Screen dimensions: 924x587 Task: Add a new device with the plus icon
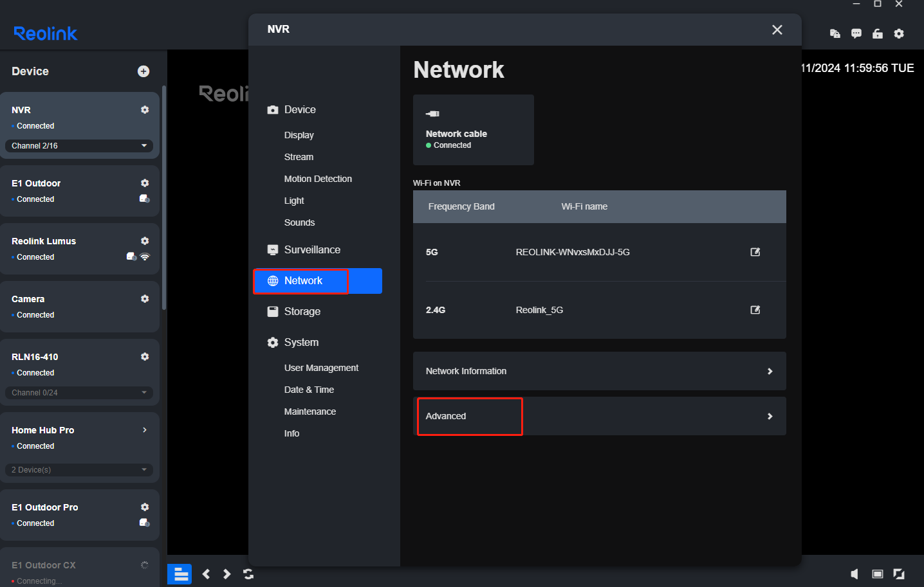[x=143, y=71]
